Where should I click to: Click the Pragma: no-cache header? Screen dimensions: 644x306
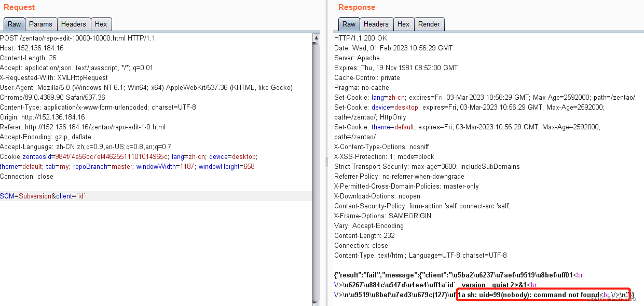[362, 88]
